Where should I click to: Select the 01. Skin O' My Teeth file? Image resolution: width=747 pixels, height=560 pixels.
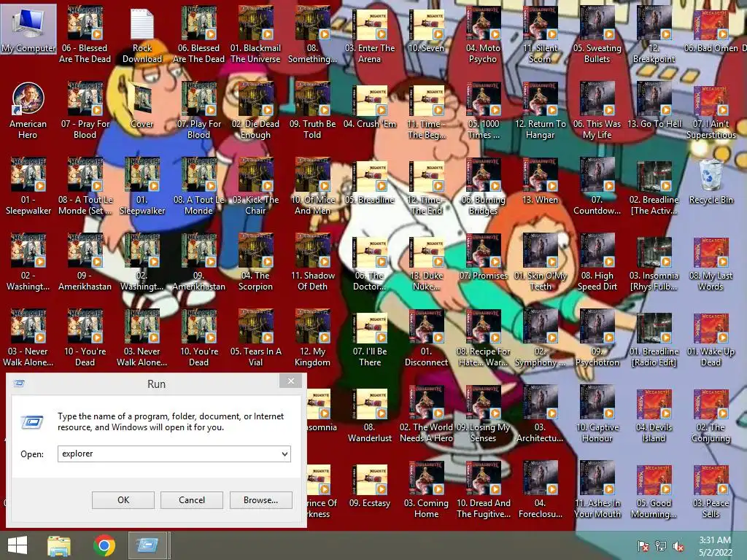(540, 262)
